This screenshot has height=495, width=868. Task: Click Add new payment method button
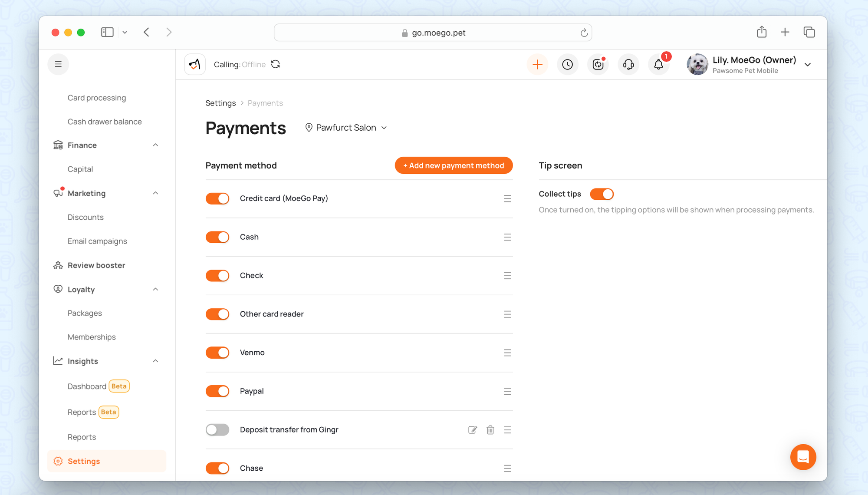tap(454, 165)
